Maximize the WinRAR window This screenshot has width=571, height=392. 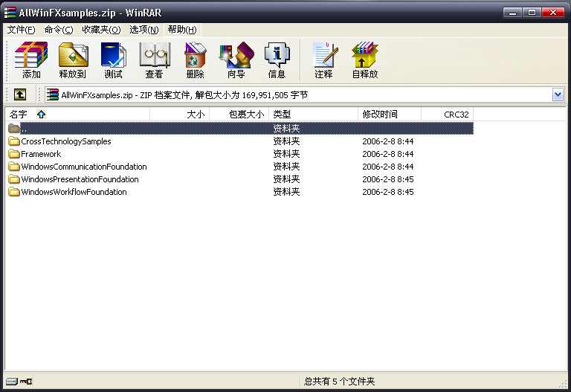pyautogui.click(x=532, y=13)
